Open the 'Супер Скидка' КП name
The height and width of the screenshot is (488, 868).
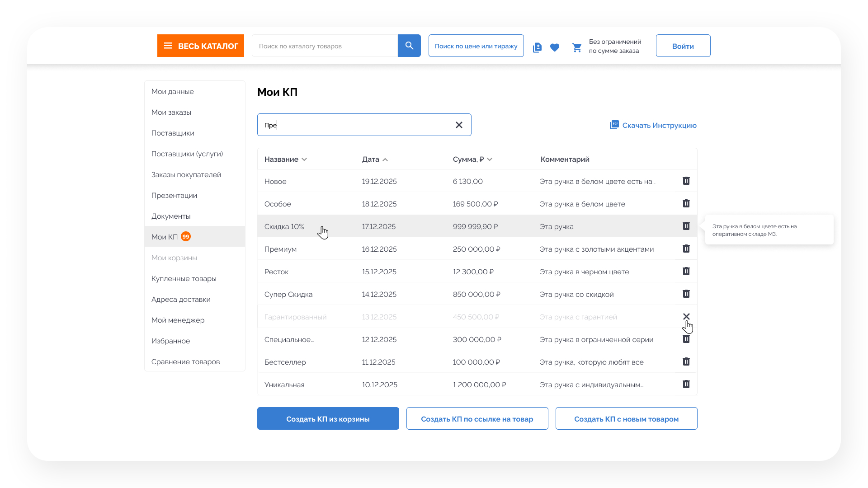pyautogui.click(x=288, y=294)
